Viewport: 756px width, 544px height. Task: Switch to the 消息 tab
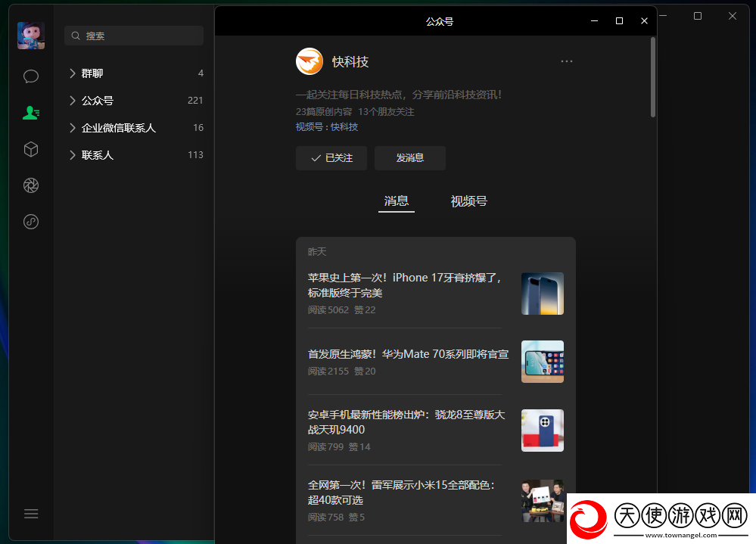coord(397,201)
